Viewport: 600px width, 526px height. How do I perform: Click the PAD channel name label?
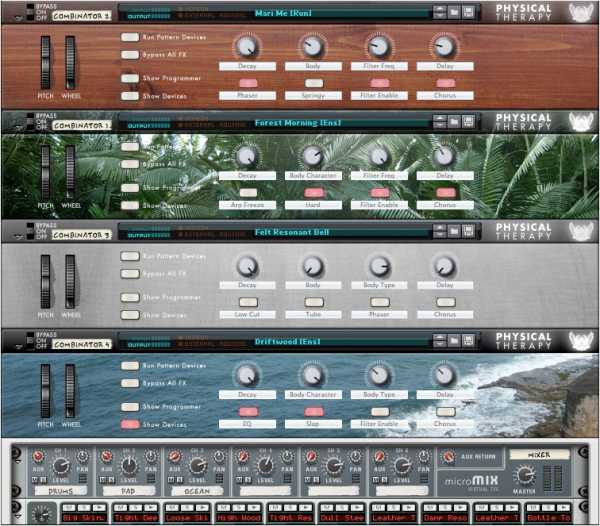coord(129,491)
